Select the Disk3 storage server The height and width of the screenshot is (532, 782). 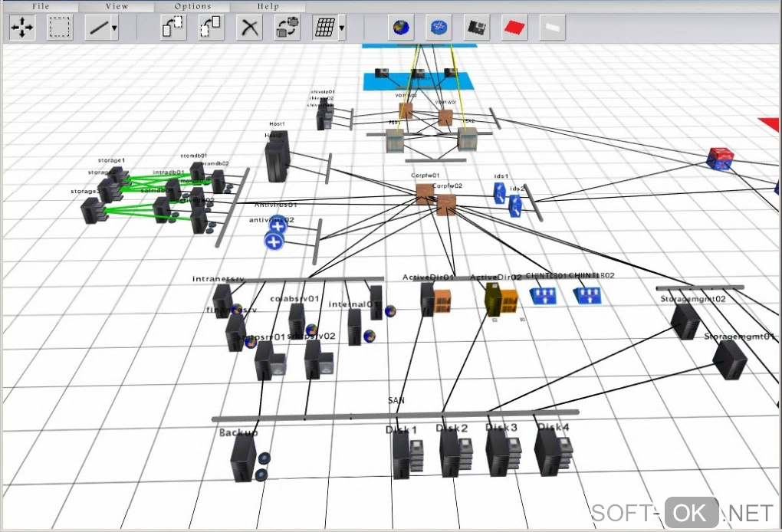click(498, 453)
